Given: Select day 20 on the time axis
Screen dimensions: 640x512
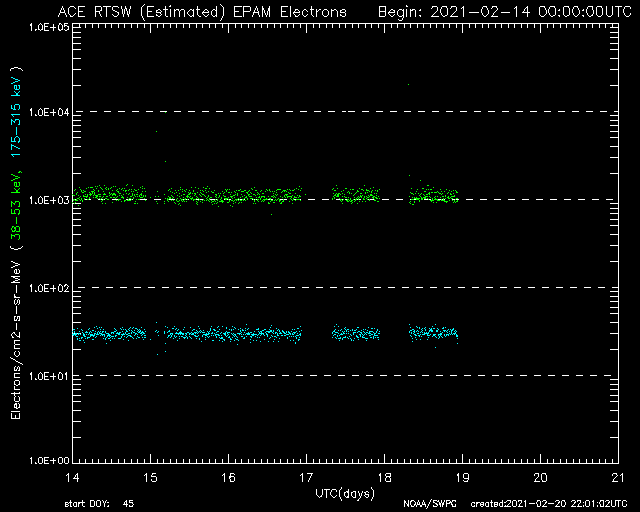Looking at the screenshot, I should point(540,477).
